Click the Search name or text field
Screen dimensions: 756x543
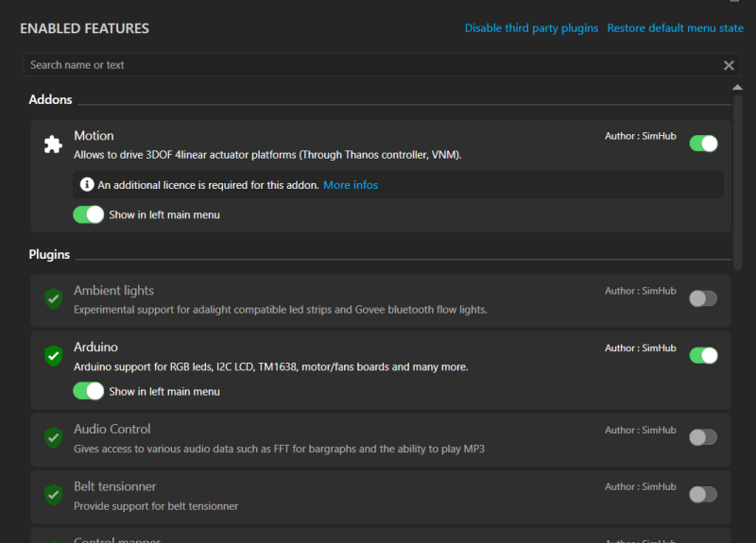pyautogui.click(x=369, y=65)
